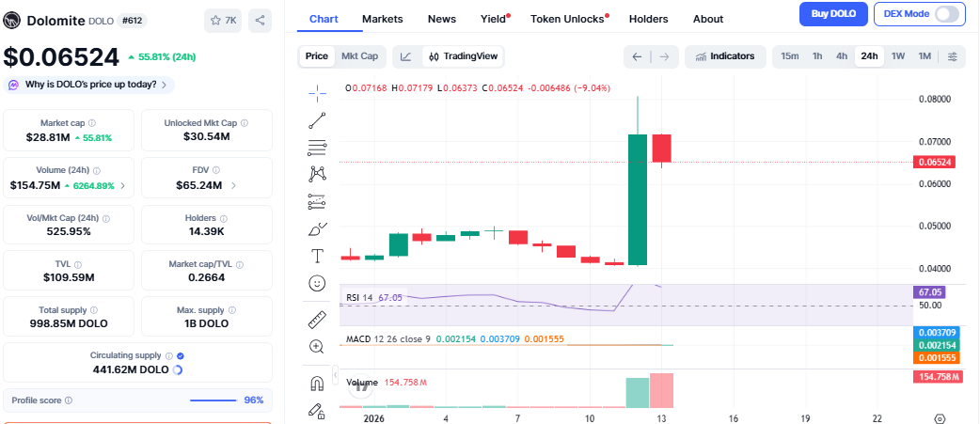Select the 24h interval
The image size is (980, 424).
tap(869, 56)
